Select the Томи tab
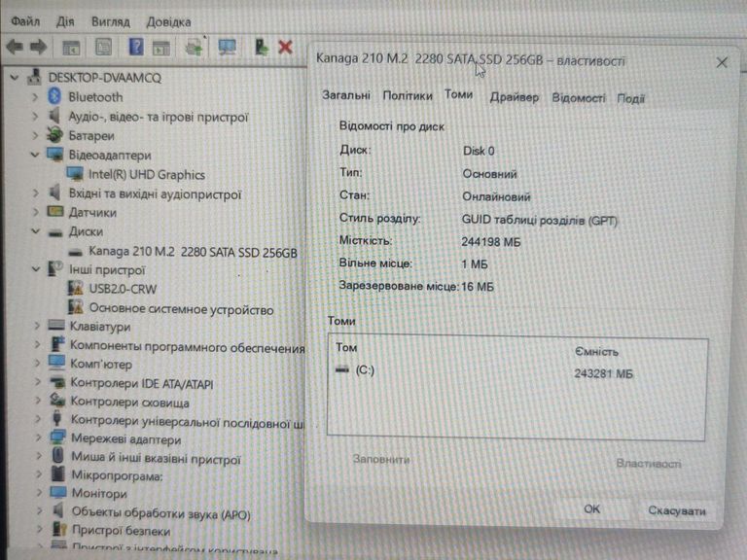The width and height of the screenshot is (747, 560). (458, 94)
